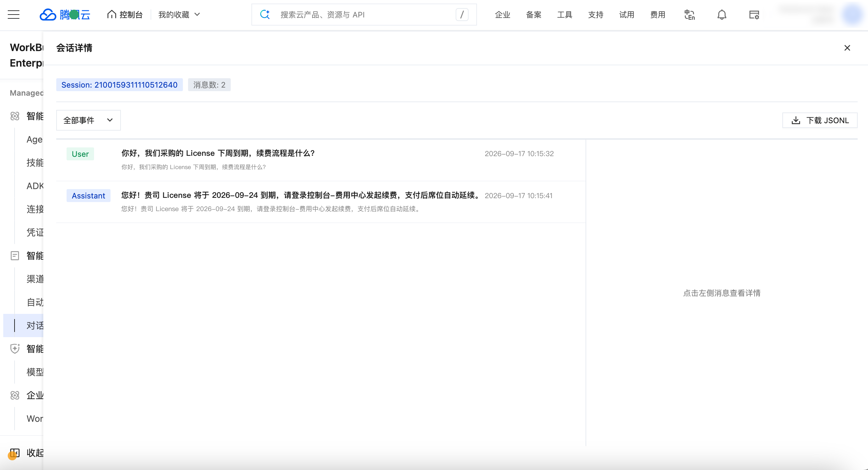Open the 支持 top menu
The height and width of the screenshot is (470, 868).
595,15
